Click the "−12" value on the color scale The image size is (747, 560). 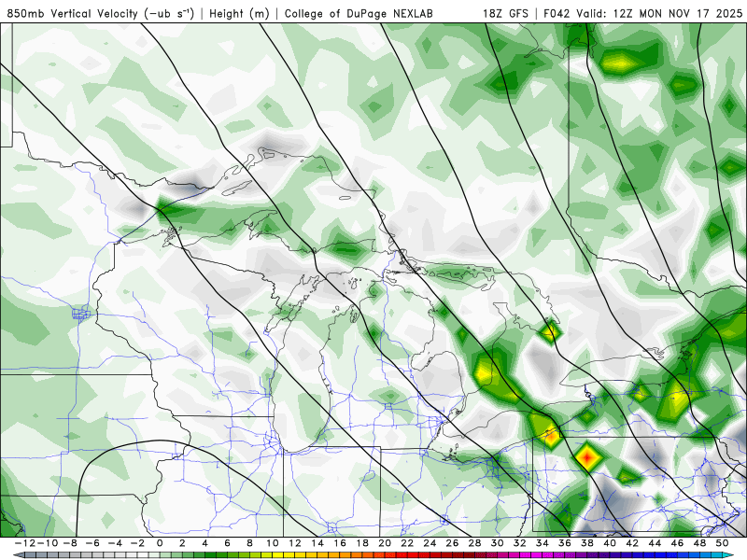[24, 543]
